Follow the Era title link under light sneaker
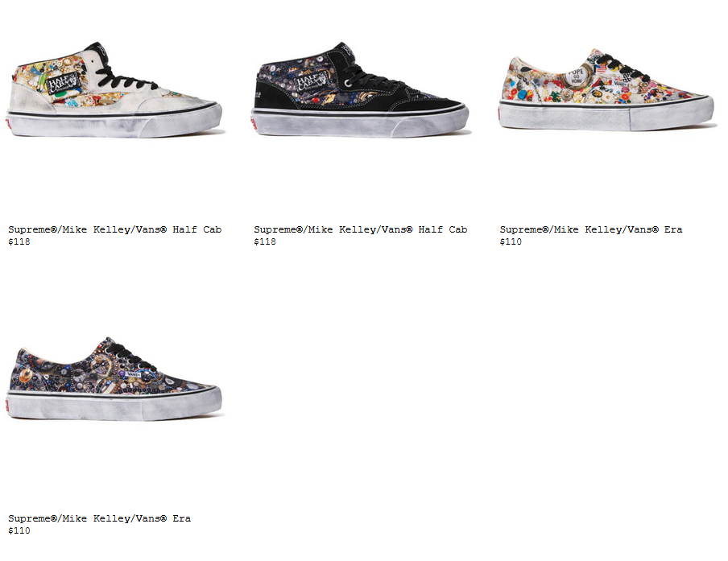Screen dimensions: 728x561 591,229
